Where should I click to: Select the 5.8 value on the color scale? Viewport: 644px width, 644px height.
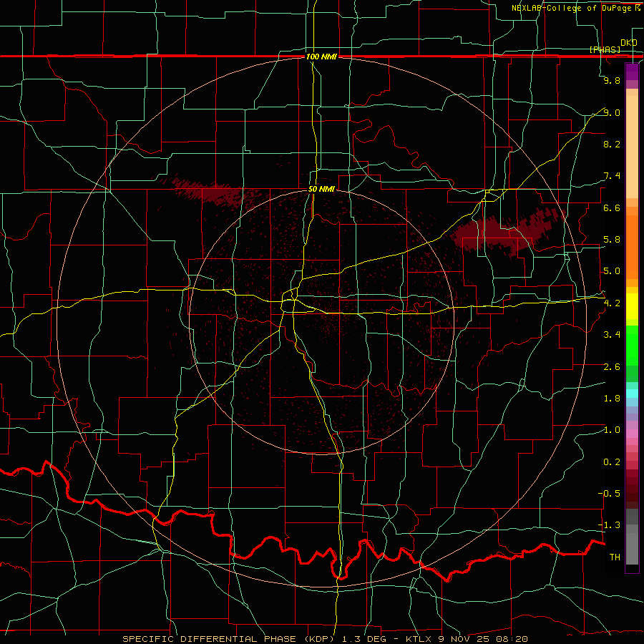(612, 240)
